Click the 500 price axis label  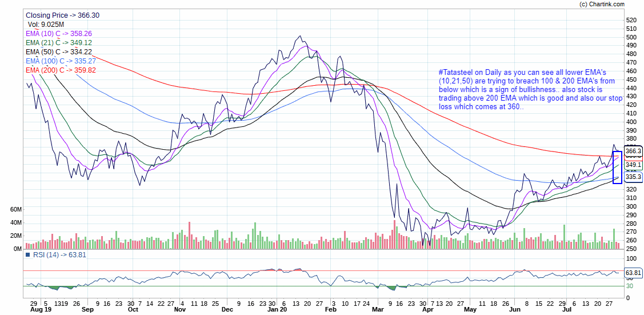tap(630, 37)
